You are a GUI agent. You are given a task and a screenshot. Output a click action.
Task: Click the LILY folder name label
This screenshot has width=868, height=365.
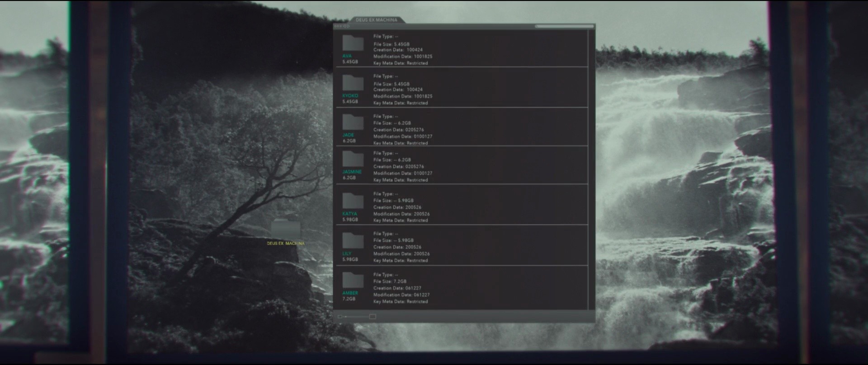click(347, 254)
